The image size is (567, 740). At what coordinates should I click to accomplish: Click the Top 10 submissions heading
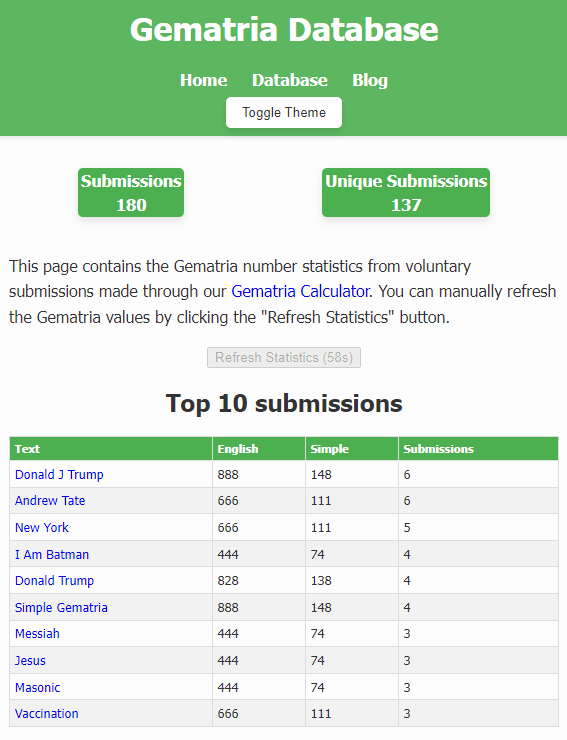pos(284,404)
